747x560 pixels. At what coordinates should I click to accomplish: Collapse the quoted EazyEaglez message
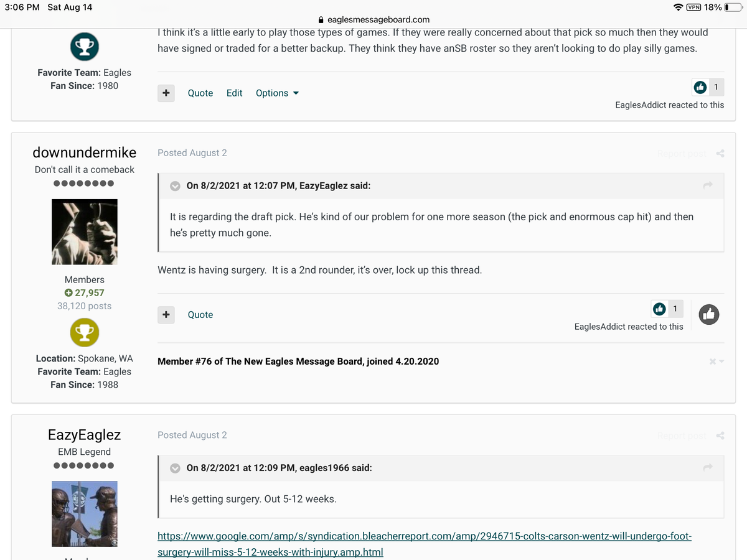176,185
